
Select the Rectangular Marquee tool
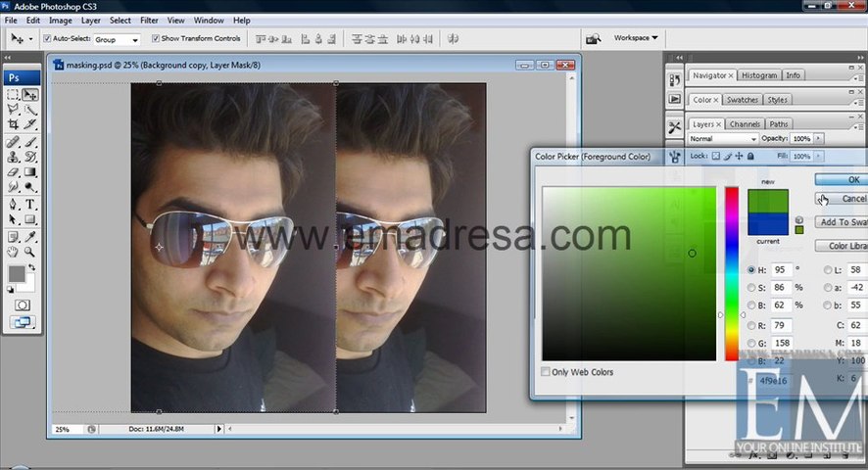tap(14, 95)
